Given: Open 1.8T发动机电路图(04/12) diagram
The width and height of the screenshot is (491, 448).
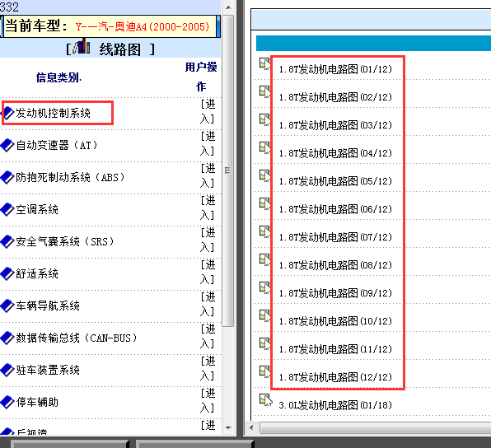Looking at the screenshot, I should click(335, 153).
